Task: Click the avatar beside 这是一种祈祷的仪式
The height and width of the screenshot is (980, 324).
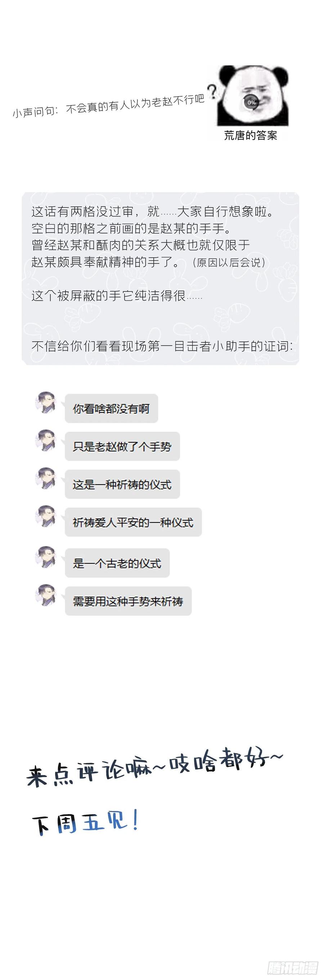Action: tap(46, 478)
